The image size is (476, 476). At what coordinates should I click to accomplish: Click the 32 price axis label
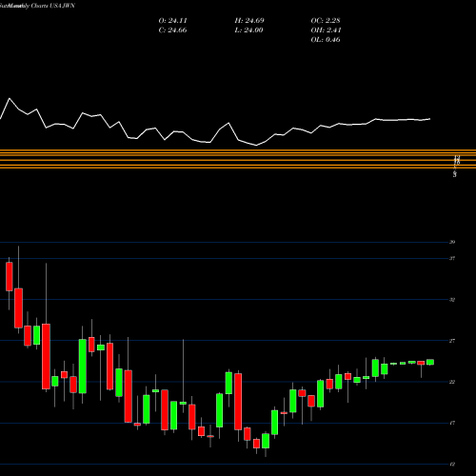(452, 300)
